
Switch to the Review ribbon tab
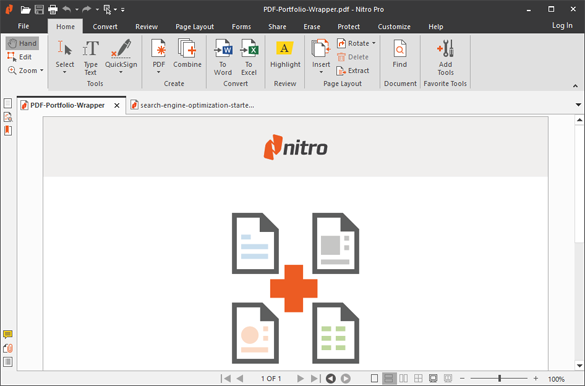pyautogui.click(x=146, y=26)
